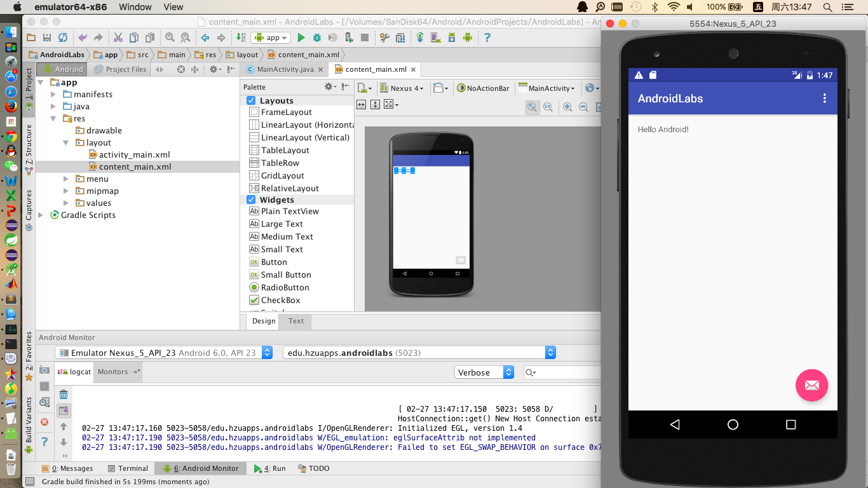Toggle scroll to end of logcat
The image size is (868, 488).
coord(64,410)
